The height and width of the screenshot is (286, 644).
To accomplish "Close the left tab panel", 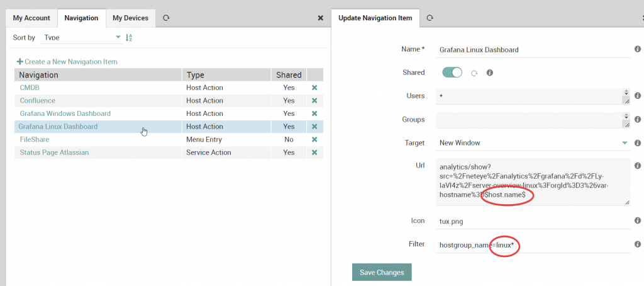I will click(320, 18).
